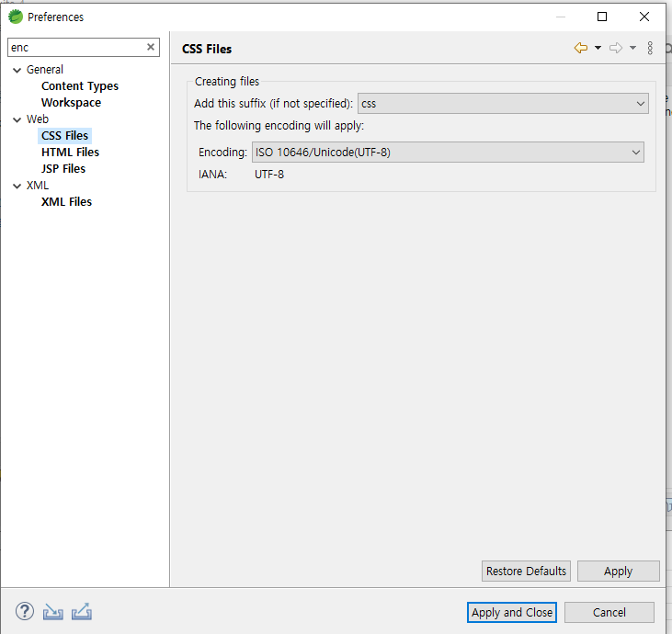Select Content Types in the tree
Screen dimensions: 672x634
[x=80, y=86]
